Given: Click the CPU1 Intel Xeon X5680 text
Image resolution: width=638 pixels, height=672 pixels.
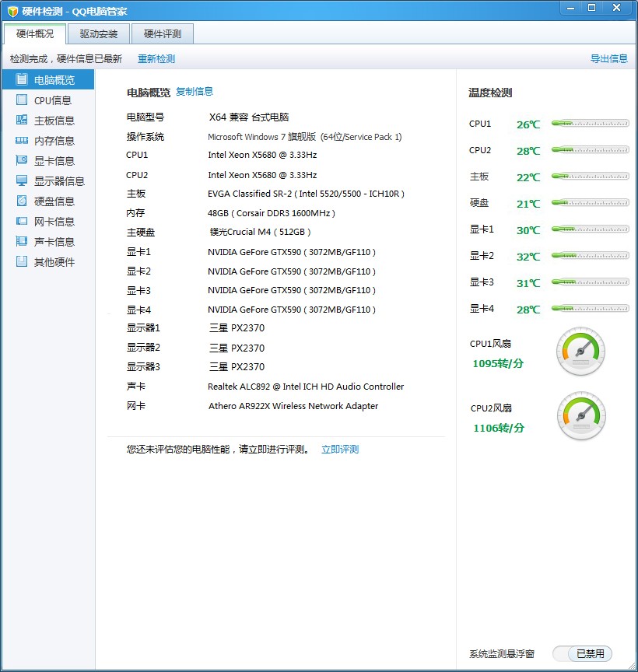Looking at the screenshot, I should click(x=262, y=155).
